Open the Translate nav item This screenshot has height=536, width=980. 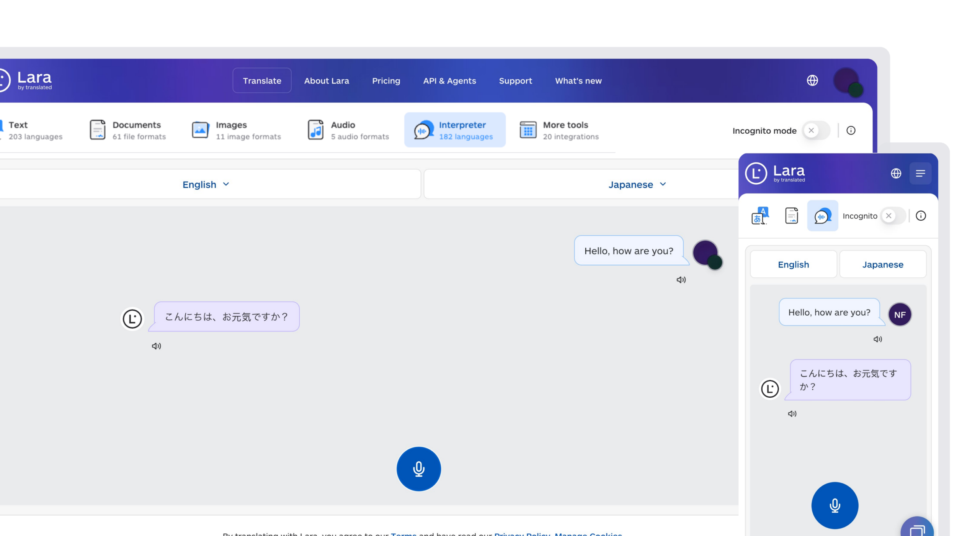(x=262, y=80)
